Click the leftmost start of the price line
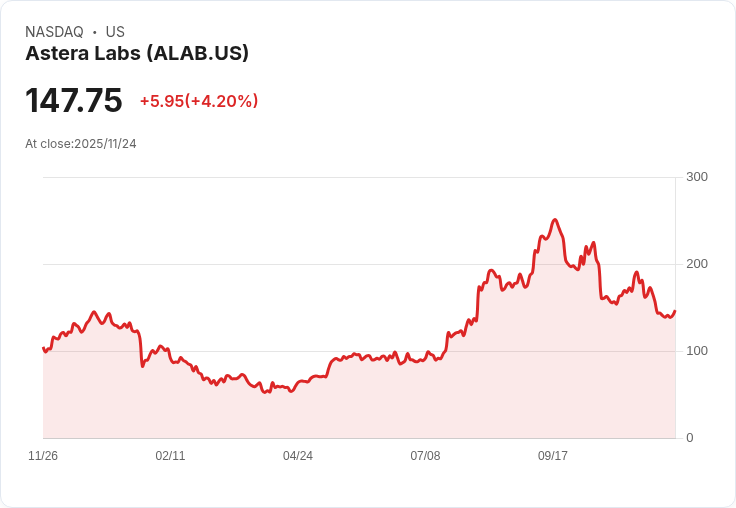The width and height of the screenshot is (736, 508). pos(43,348)
